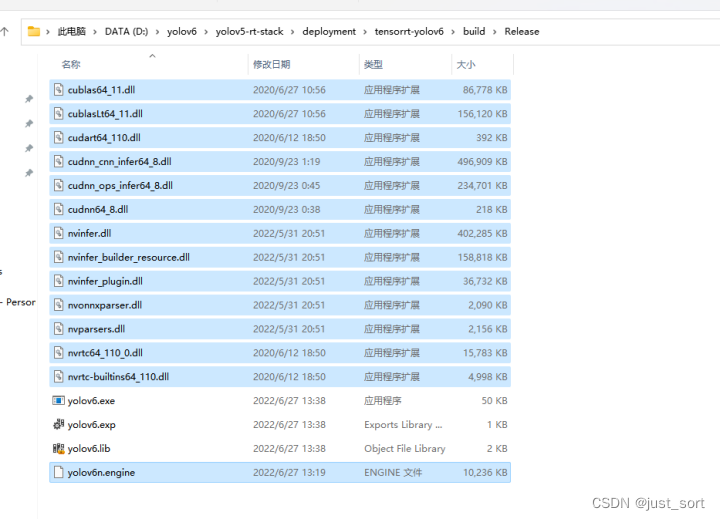Go to deployment folder breadcrumb
720x520 pixels.
tap(329, 31)
